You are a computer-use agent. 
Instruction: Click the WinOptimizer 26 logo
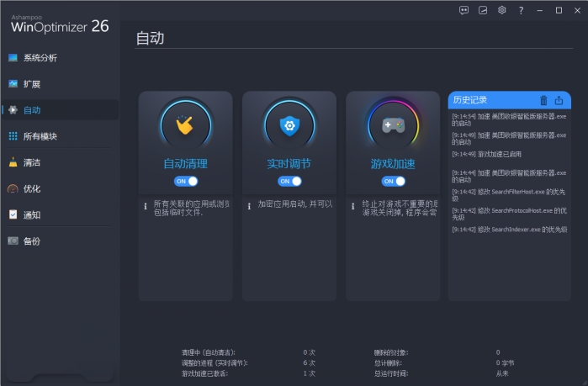point(60,24)
